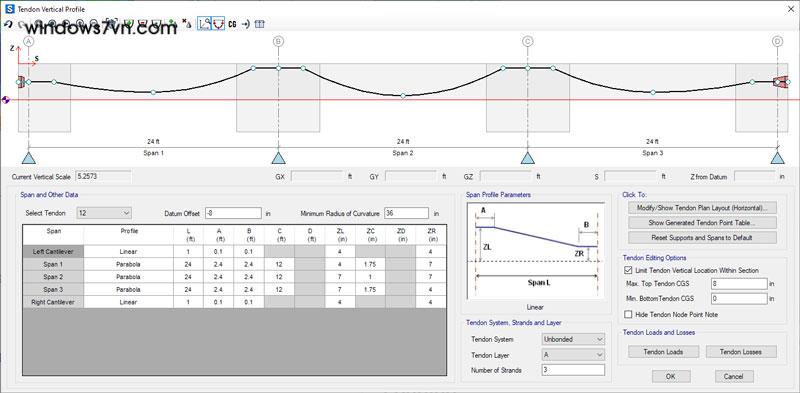
Task: Open the Tendon Layer dropdown
Action: (573, 355)
